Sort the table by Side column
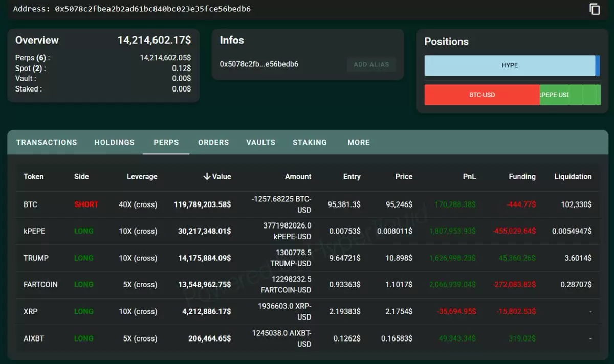 pos(81,176)
